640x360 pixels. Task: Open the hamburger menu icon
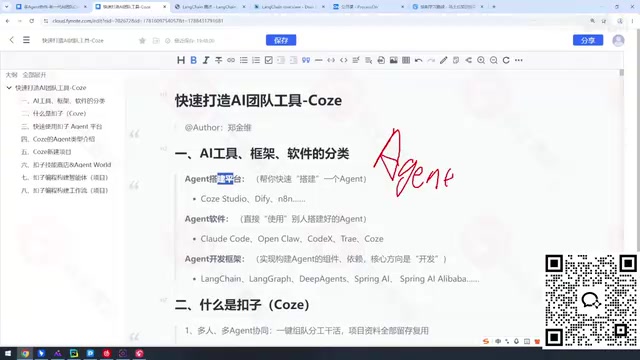26,40
